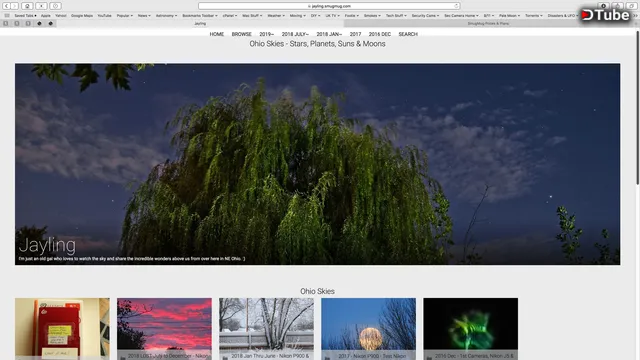640x360 pixels.
Task: Expand the Astronomy bookmarks folder
Action: (x=167, y=16)
